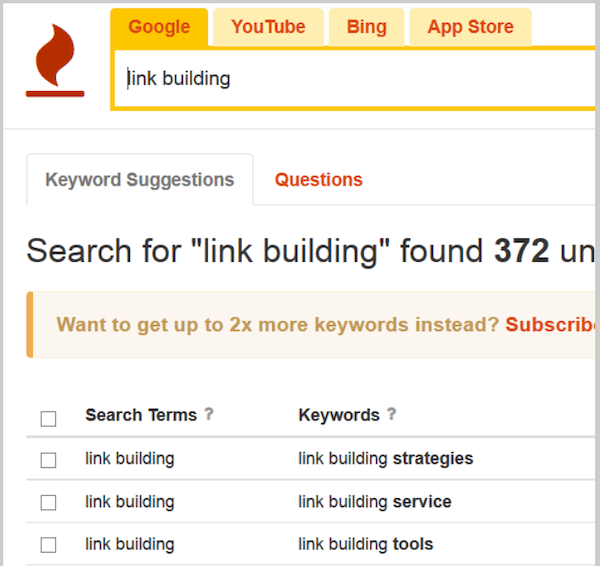Image resolution: width=600 pixels, height=566 pixels.
Task: Click the red flame logo icon
Action: 55,60
